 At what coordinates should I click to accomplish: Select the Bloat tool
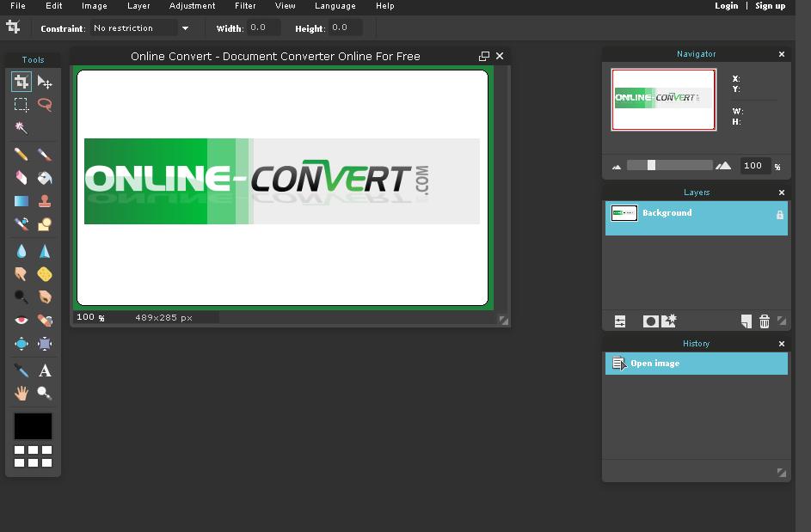pyautogui.click(x=22, y=343)
